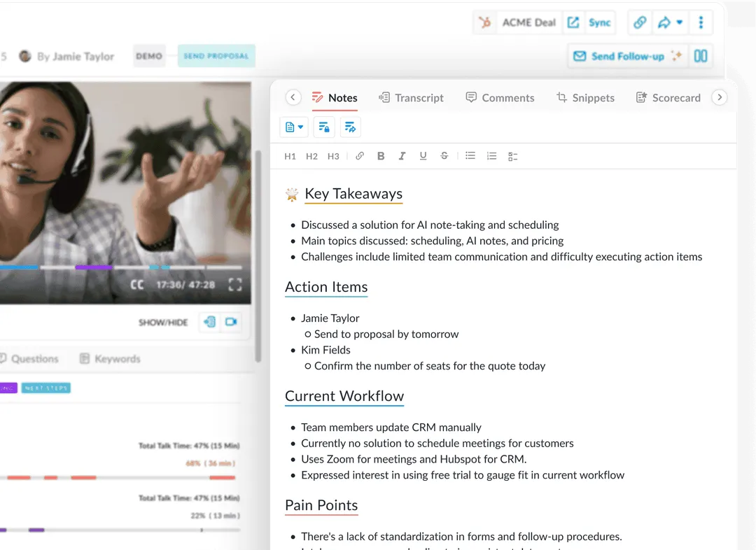Switch to the Scorecard tab
Viewport: 756px width, 550px height.
point(668,98)
